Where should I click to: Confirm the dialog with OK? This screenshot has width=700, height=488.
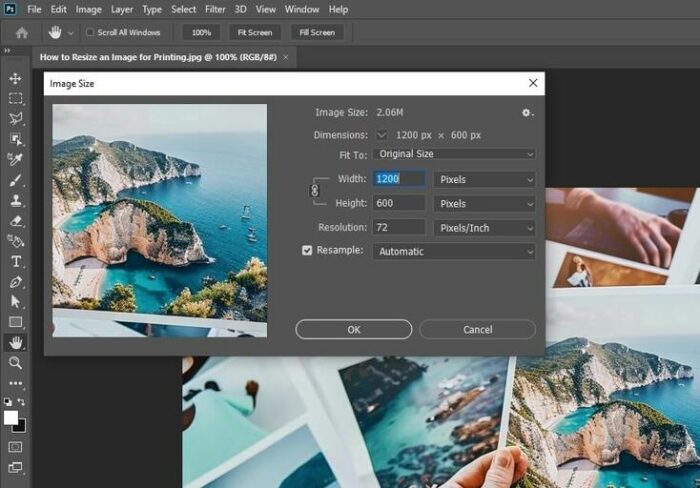click(x=354, y=330)
